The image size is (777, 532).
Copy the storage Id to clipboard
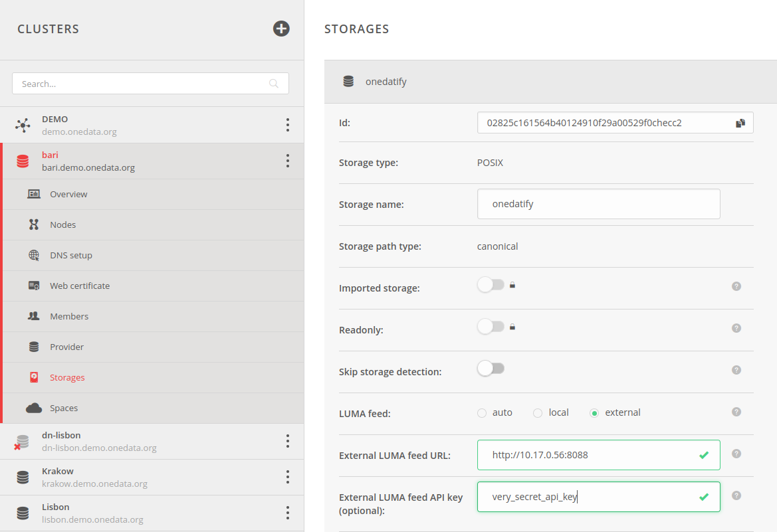click(740, 123)
